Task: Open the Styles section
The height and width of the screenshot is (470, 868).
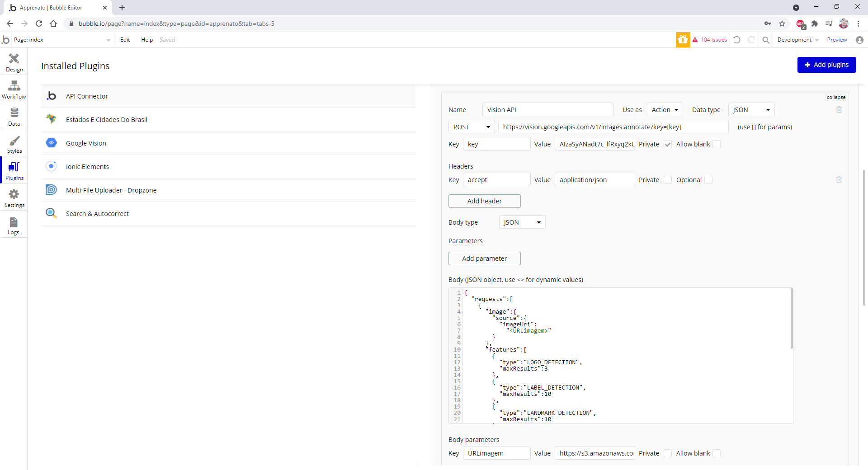Action: click(14, 144)
